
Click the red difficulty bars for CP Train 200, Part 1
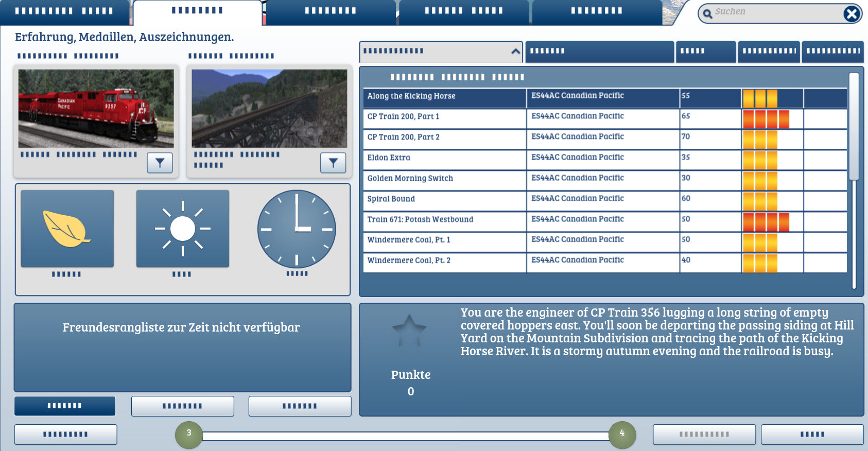click(x=766, y=119)
